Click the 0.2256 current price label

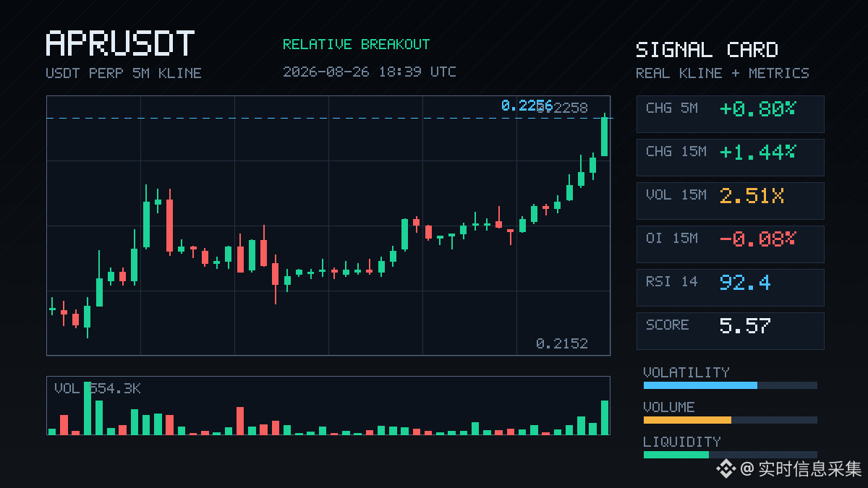point(527,106)
